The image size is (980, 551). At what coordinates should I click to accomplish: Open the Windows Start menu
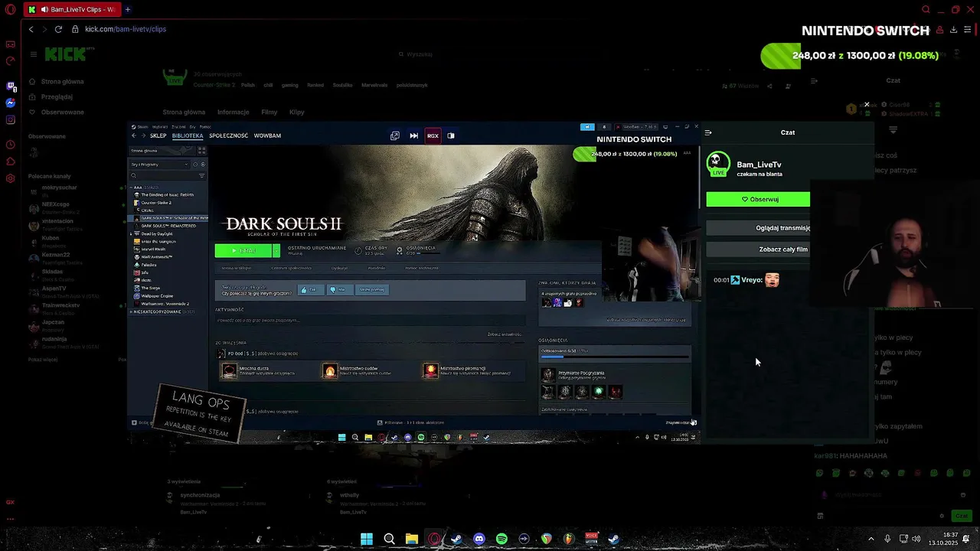point(367,539)
